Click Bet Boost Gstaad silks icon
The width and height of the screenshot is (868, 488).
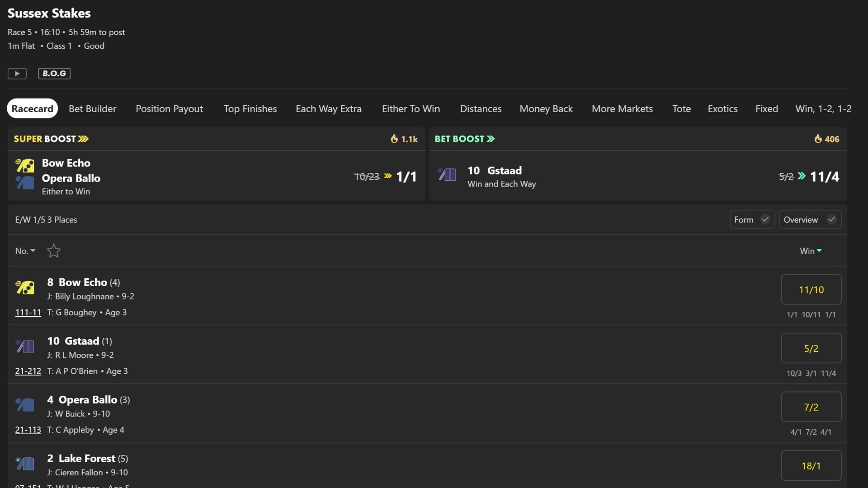(447, 174)
